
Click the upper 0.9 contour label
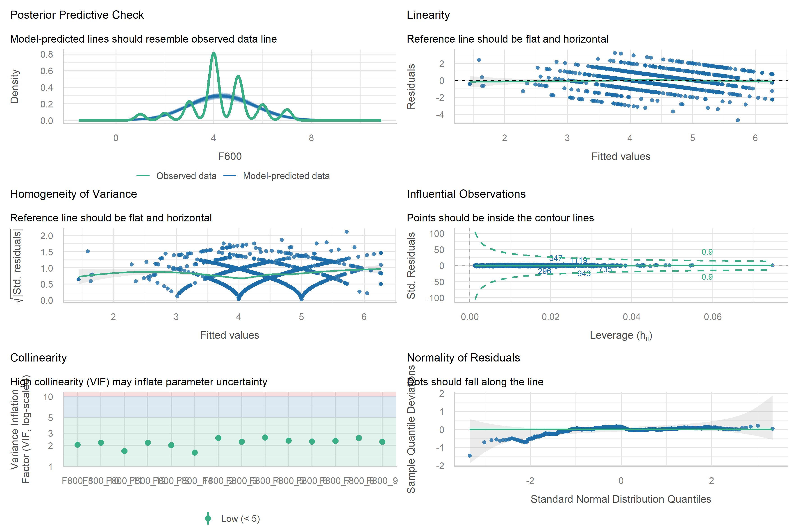[707, 252]
